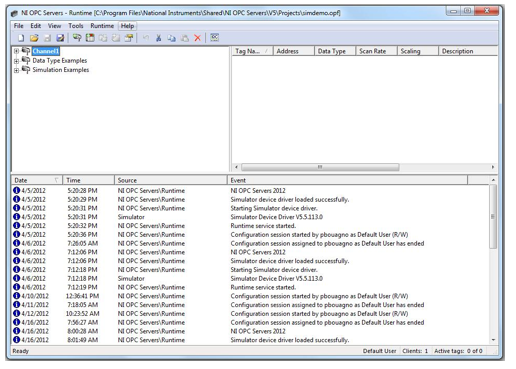Open the View menu
This screenshot has height=369, width=516.
click(54, 26)
